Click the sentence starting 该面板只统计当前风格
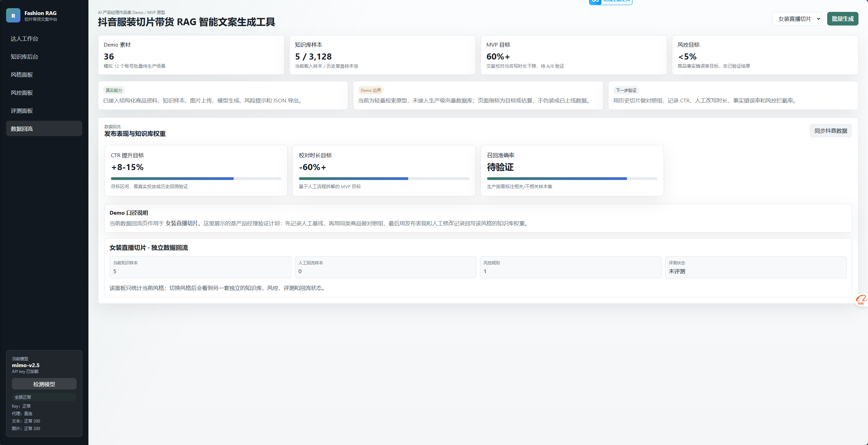868x445 pixels. point(218,288)
